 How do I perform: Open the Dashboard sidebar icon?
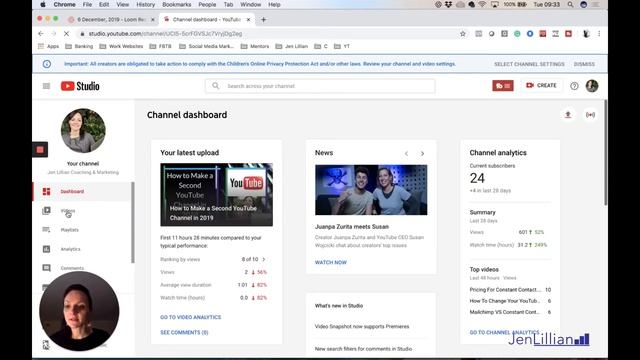(47, 191)
